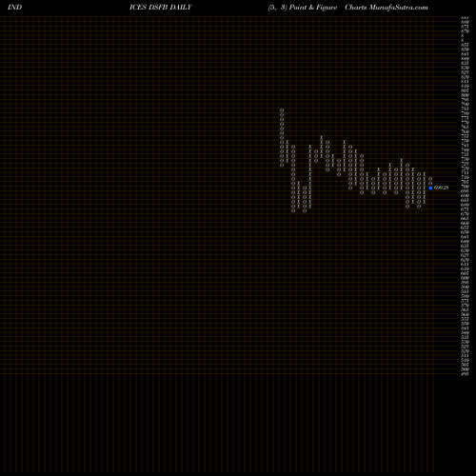Viewport: 476px width, 476px height.
Task: Click the 'ICES DSFB DAILY' title
Action: pyautogui.click(x=161, y=8)
